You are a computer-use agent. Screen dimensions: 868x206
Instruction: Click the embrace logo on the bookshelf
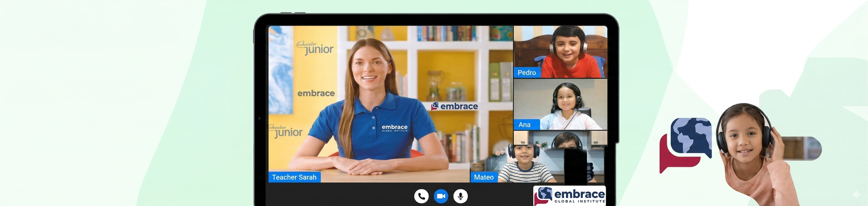pos(455,106)
